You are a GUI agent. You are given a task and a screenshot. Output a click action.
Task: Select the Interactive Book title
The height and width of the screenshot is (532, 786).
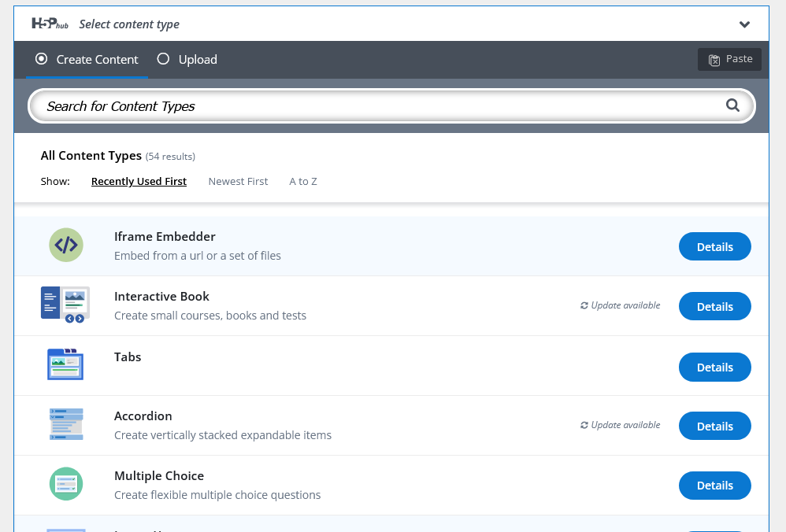click(x=162, y=297)
